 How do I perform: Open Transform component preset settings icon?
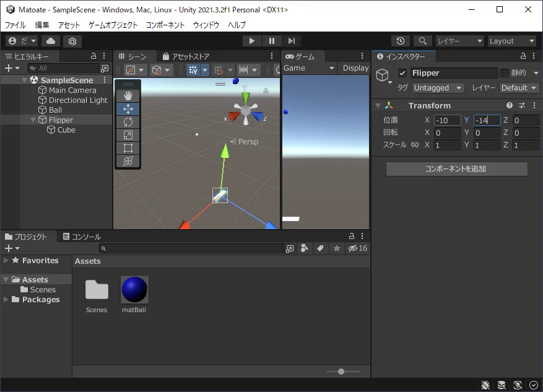tap(522, 106)
